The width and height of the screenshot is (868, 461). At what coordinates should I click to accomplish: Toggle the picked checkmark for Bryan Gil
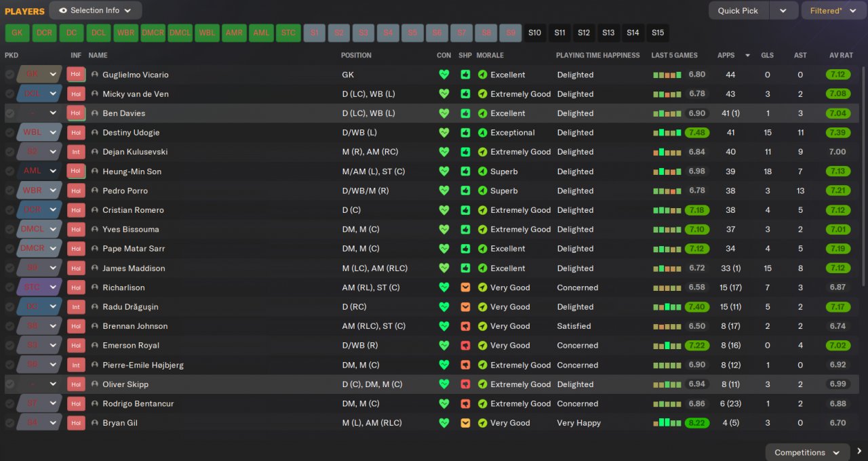[9, 423]
